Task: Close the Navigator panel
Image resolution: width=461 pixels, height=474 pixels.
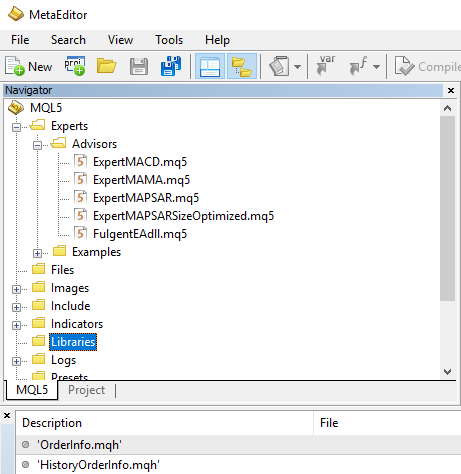Action: click(451, 90)
